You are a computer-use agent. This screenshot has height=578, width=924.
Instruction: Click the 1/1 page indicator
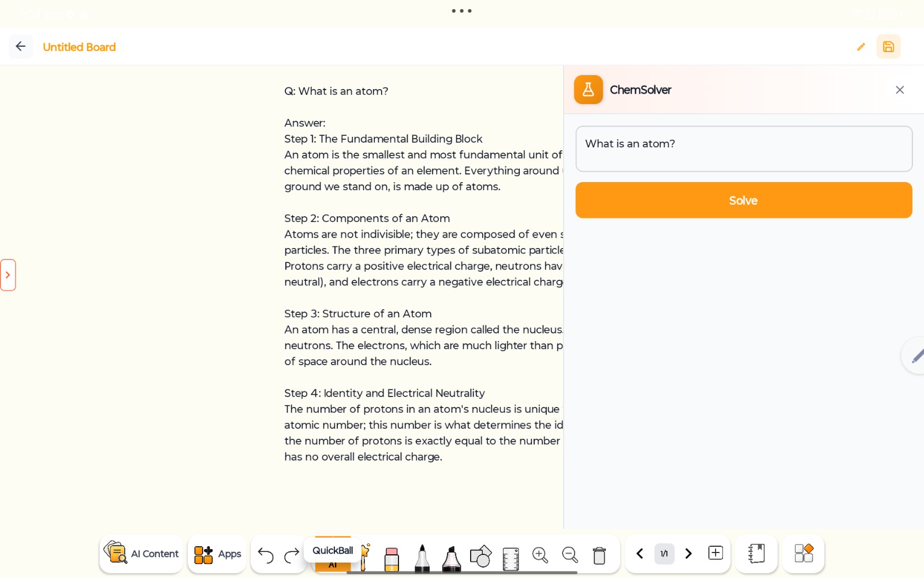[x=664, y=554]
